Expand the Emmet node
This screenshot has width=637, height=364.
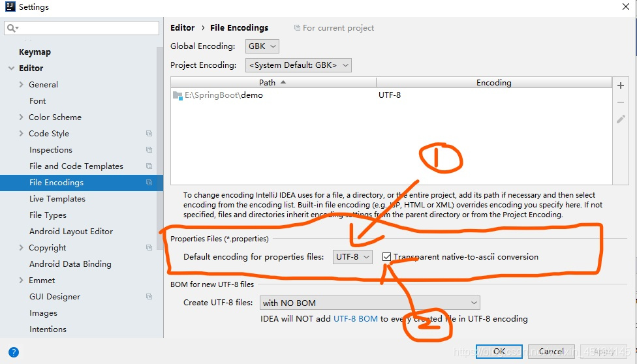tap(21, 281)
